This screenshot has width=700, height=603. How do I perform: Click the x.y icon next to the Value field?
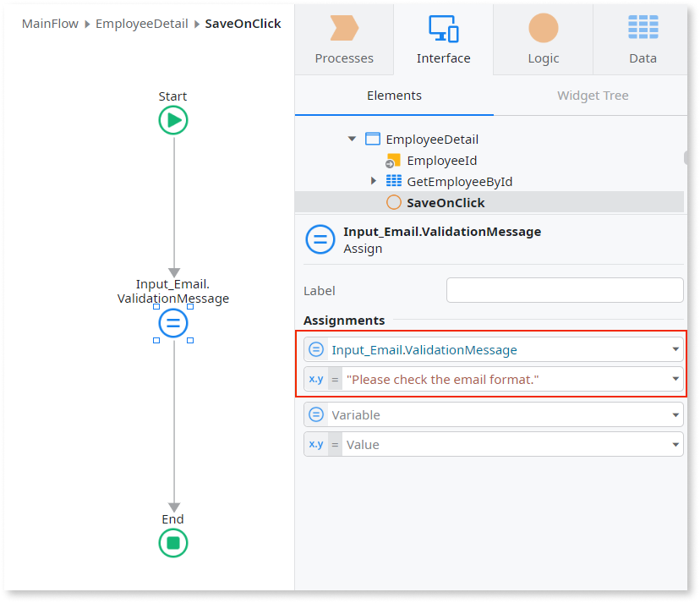315,444
